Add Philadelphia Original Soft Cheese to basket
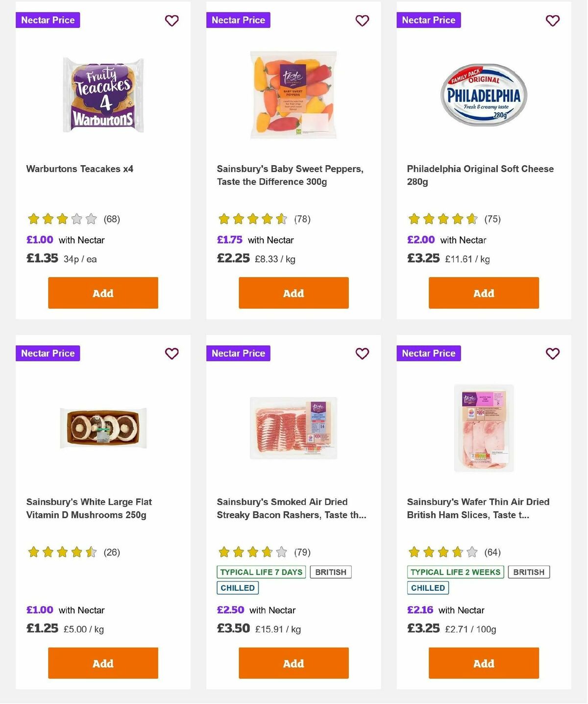This screenshot has width=588, height=704. coord(483,293)
